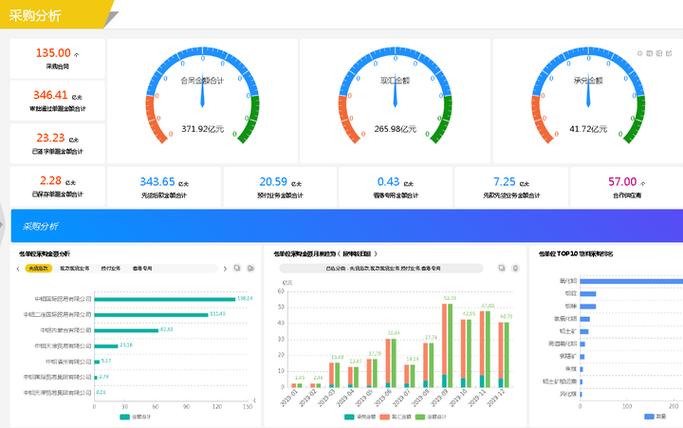Select the yellow highlighted tab in the company chart

[39, 268]
